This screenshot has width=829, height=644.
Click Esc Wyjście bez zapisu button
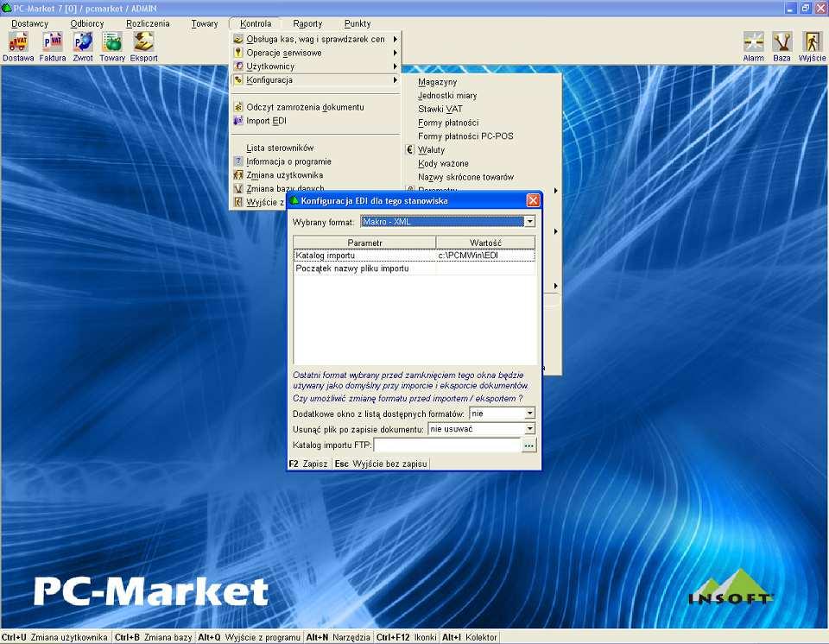(381, 464)
